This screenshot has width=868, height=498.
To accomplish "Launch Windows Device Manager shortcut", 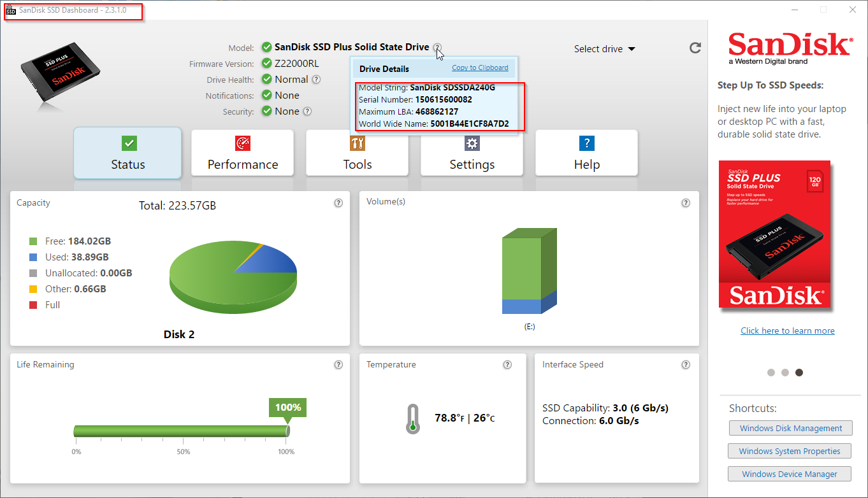I will pos(790,474).
